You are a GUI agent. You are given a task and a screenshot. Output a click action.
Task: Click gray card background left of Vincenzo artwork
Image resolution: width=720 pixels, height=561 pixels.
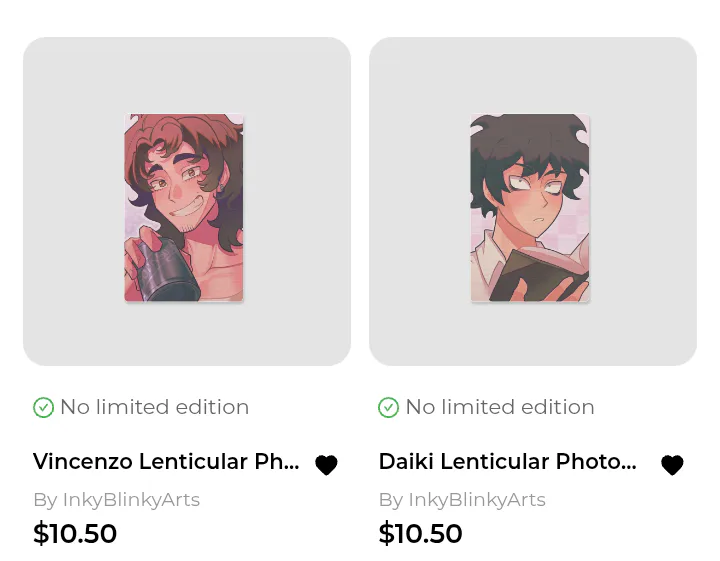point(72,200)
